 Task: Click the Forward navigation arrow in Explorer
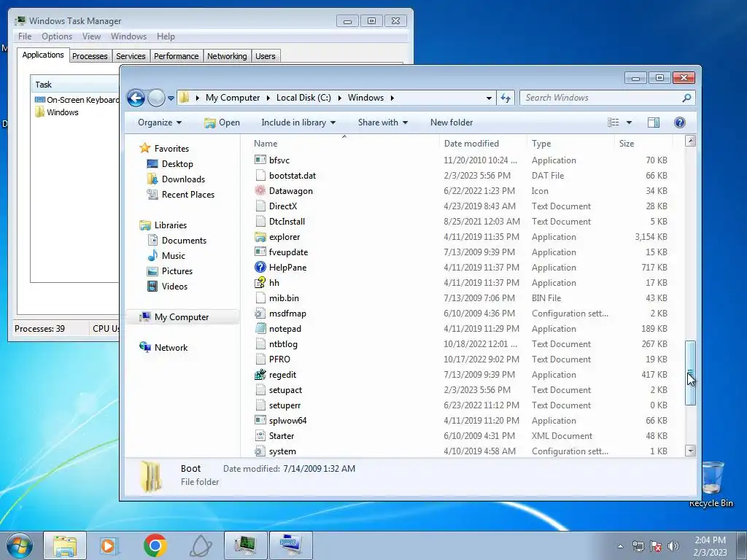point(156,98)
